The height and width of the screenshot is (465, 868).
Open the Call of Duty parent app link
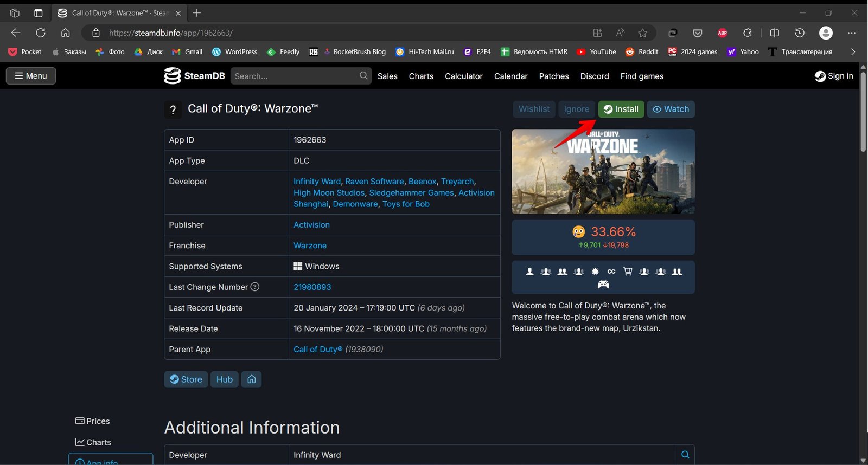318,350
